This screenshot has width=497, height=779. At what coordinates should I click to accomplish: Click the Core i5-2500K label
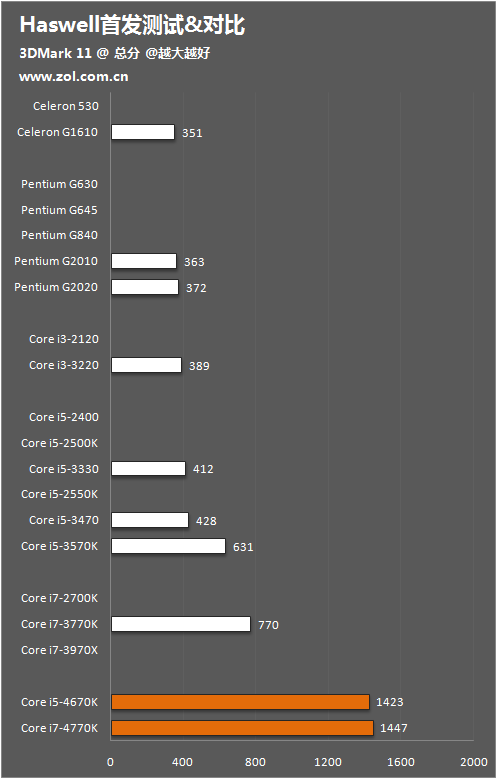(x=60, y=443)
